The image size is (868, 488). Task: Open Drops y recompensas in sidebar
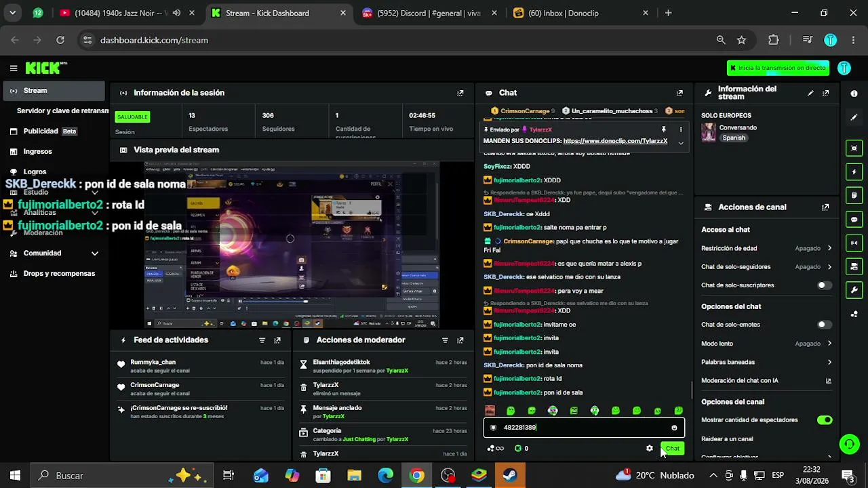(x=54, y=274)
